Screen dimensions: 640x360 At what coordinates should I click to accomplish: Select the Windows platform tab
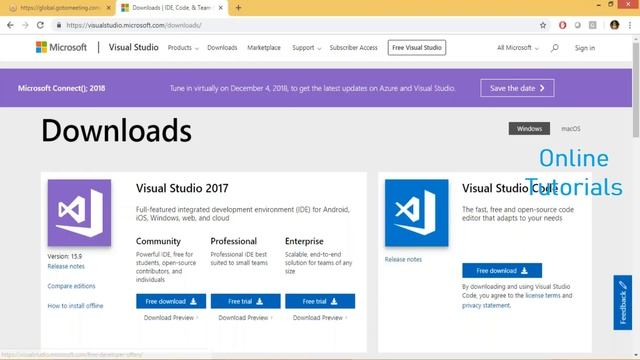coord(529,129)
